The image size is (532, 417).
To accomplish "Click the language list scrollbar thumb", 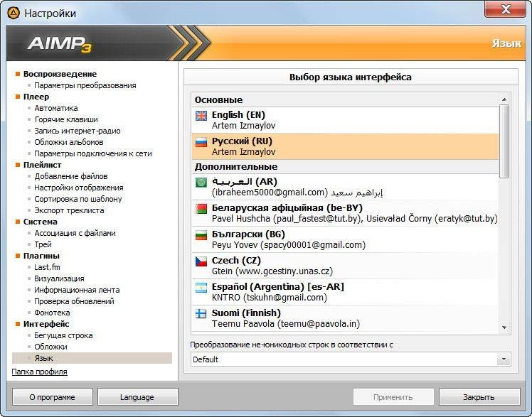I will pyautogui.click(x=504, y=141).
